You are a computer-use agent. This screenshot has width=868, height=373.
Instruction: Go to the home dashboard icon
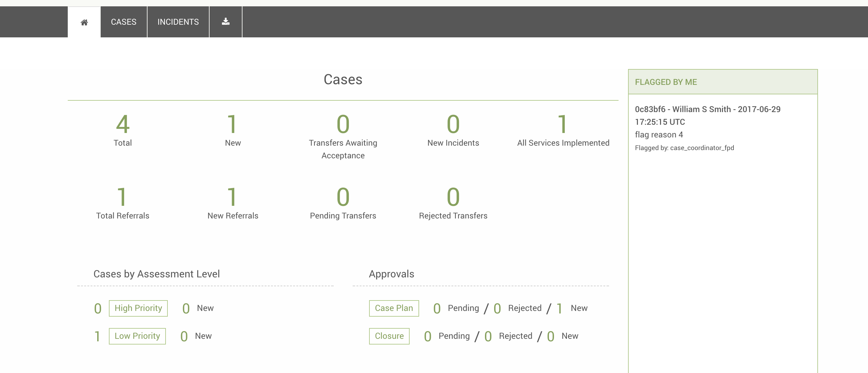point(84,22)
